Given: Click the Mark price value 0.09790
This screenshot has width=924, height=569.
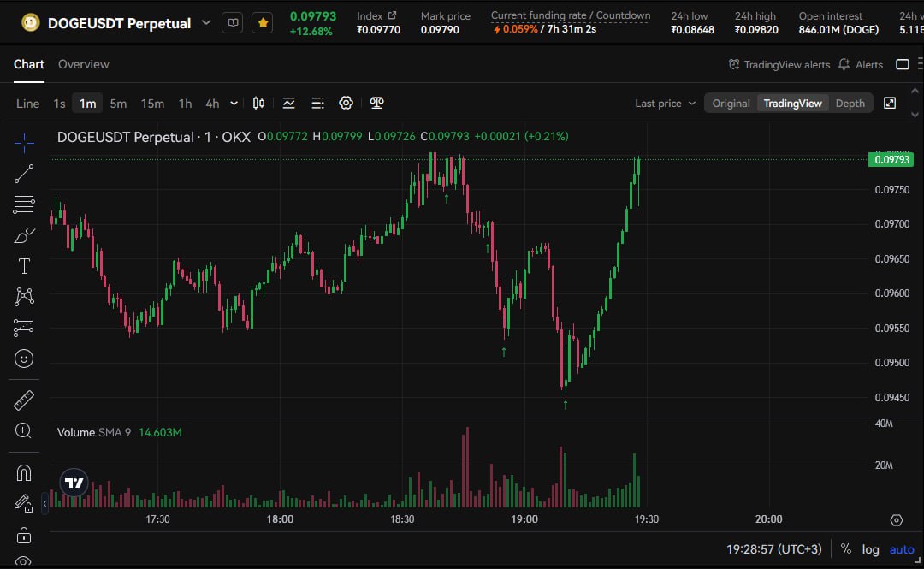Looking at the screenshot, I should tap(440, 29).
